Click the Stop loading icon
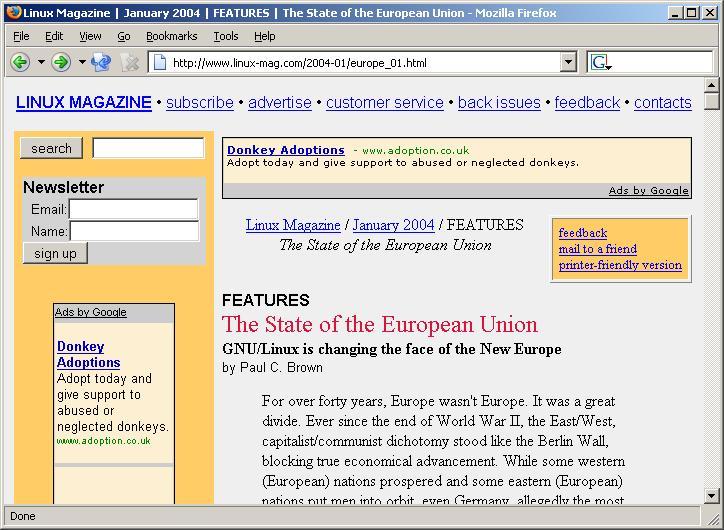Image resolution: width=724 pixels, height=530 pixels. pos(130,62)
